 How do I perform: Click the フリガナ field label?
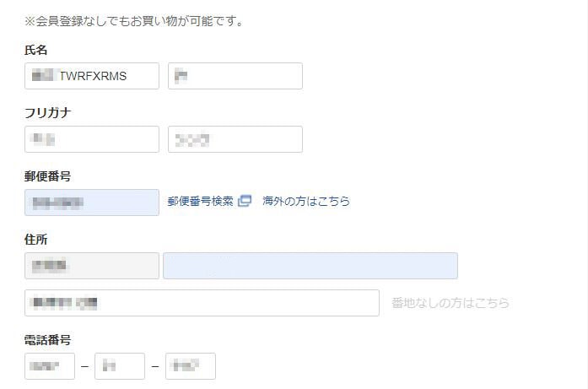click(47, 113)
